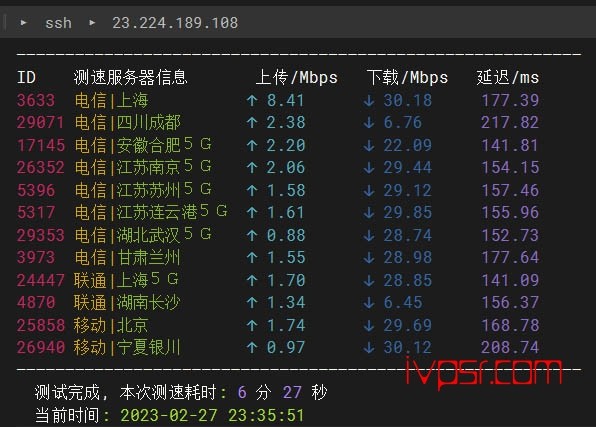Click server ID 26352

point(40,167)
